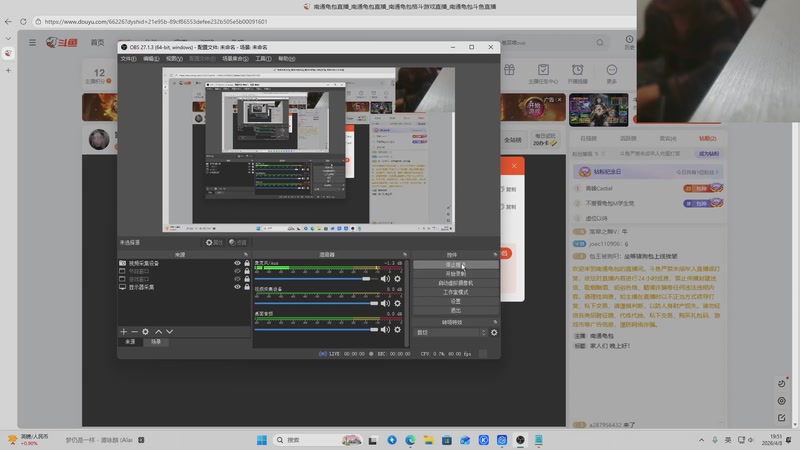
Task: Open the 视图 menu in OBS
Action: tap(174, 59)
